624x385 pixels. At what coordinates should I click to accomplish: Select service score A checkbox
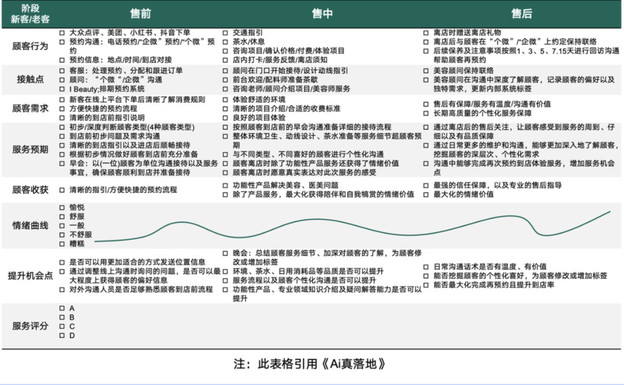pyautogui.click(x=62, y=308)
